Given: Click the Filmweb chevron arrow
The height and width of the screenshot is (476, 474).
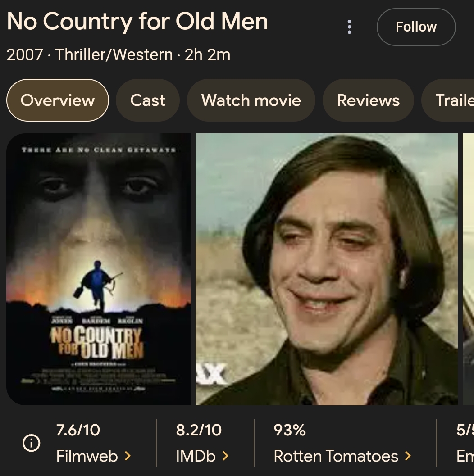Looking at the screenshot, I should (x=128, y=456).
